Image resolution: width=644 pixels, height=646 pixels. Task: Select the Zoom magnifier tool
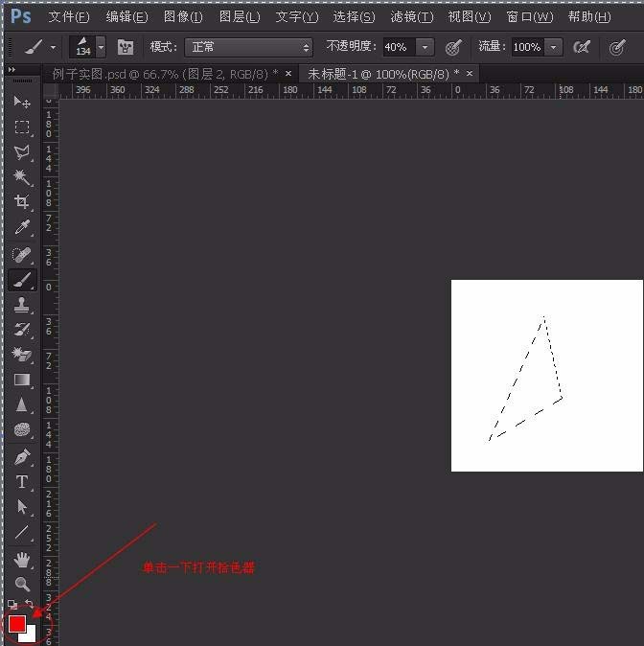coord(21,584)
